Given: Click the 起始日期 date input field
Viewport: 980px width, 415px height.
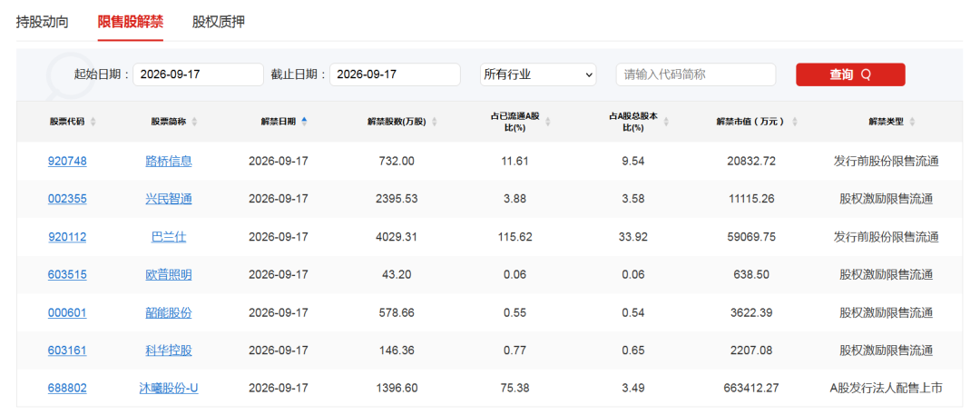Looking at the screenshot, I should (198, 74).
